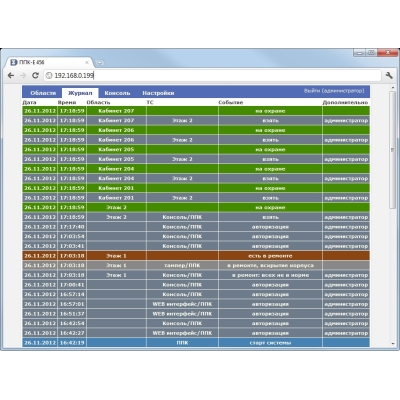Close the ППК-Е 456 tab

tap(87, 62)
